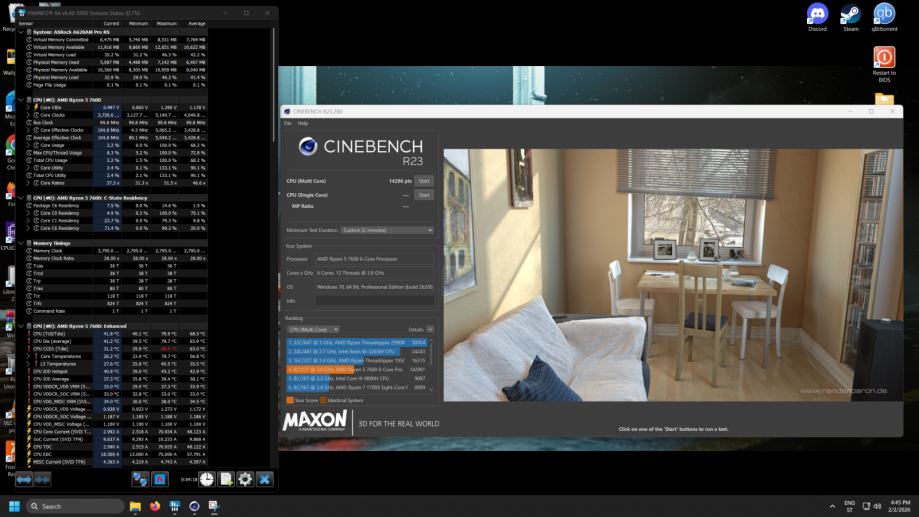This screenshot has width=919, height=517.
Task: Click the ENG language indicator
Action: 849,506
